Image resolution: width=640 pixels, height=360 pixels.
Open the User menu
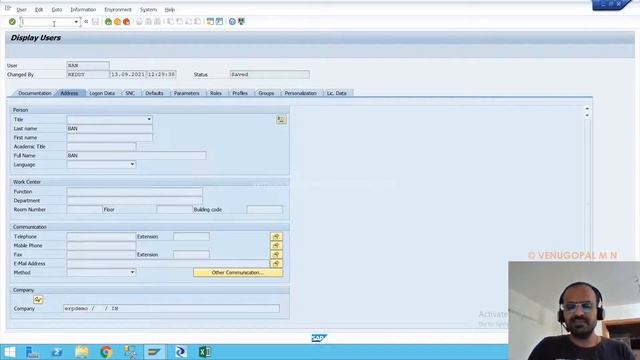pyautogui.click(x=21, y=9)
